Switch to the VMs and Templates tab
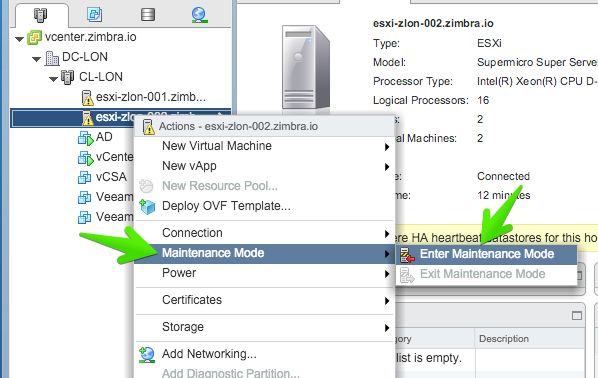This screenshot has height=378, width=598. (94, 14)
